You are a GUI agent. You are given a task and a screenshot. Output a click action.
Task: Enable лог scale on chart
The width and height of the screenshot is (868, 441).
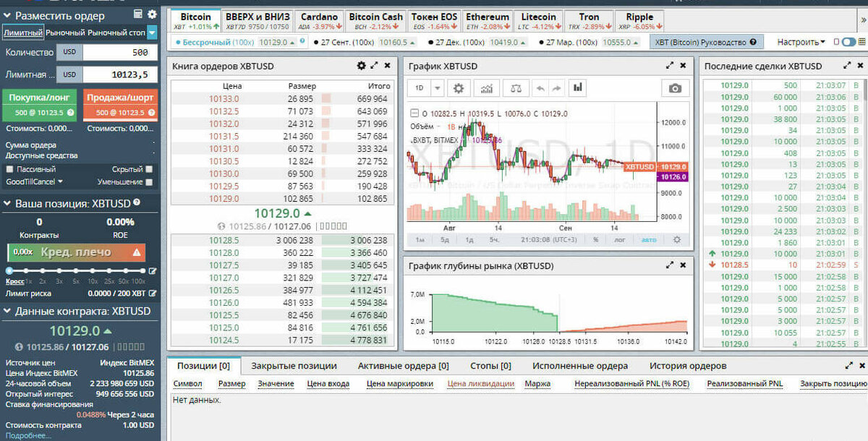pyautogui.click(x=620, y=239)
